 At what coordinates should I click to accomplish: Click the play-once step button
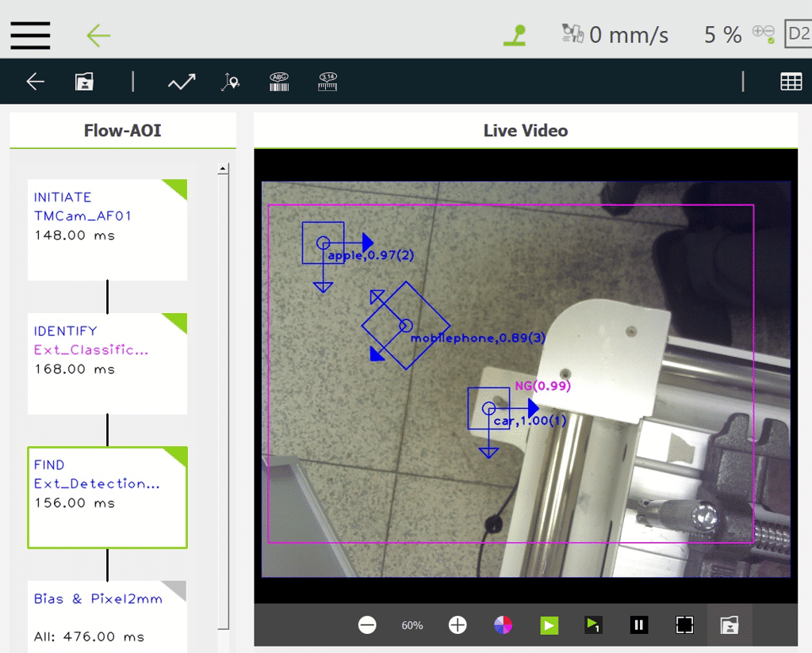pyautogui.click(x=593, y=625)
